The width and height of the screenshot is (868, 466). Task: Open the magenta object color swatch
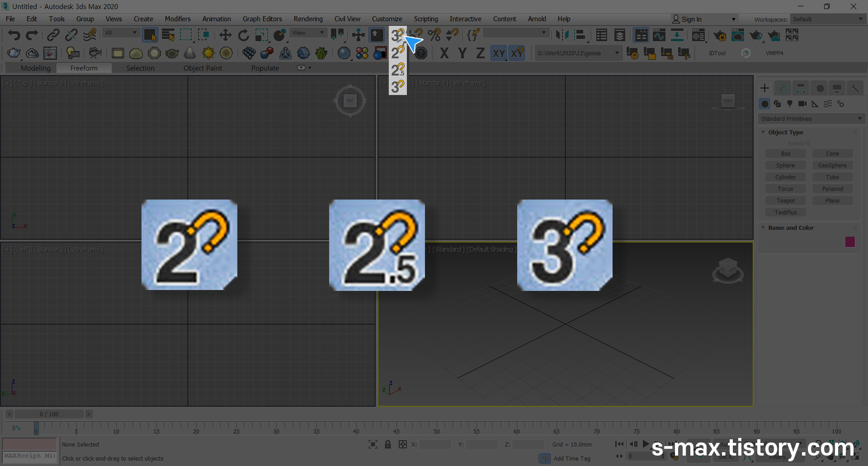tap(850, 242)
